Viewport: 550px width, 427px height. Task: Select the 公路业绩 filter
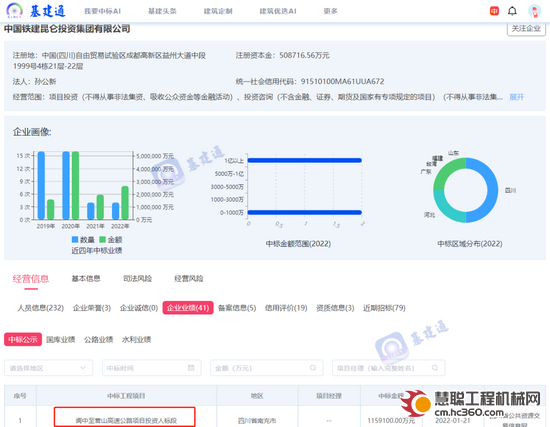pos(99,339)
